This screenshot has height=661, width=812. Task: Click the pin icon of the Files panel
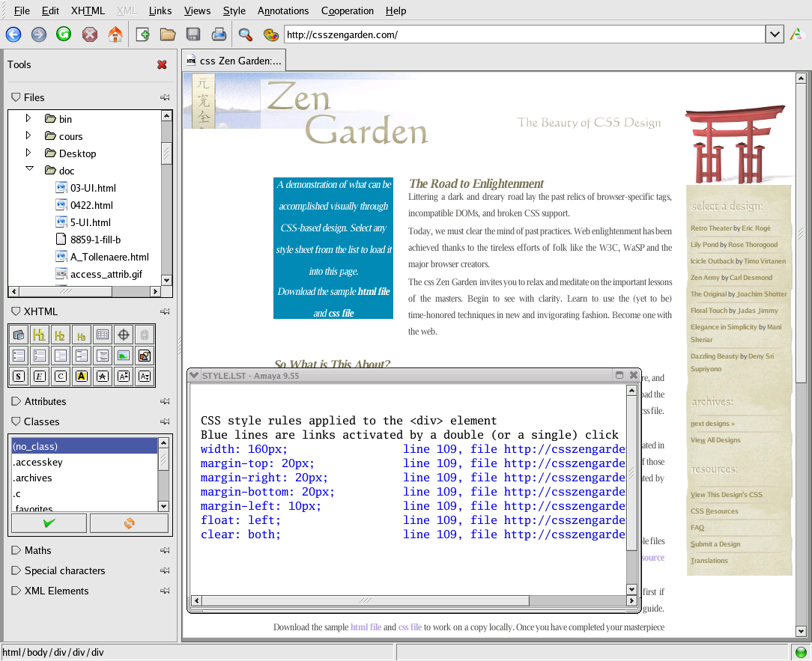(x=165, y=97)
